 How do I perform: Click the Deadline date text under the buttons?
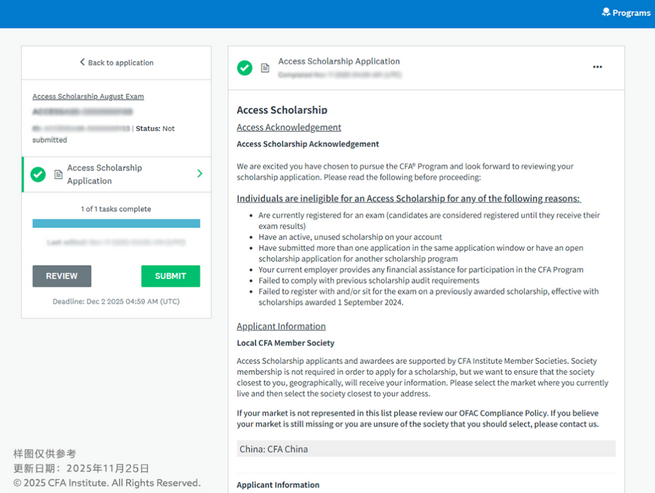(116, 301)
